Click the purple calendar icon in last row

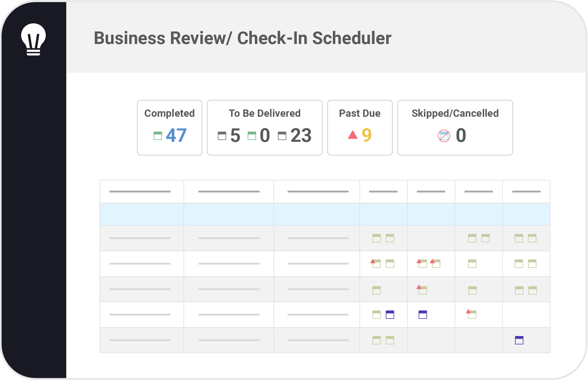pos(519,340)
